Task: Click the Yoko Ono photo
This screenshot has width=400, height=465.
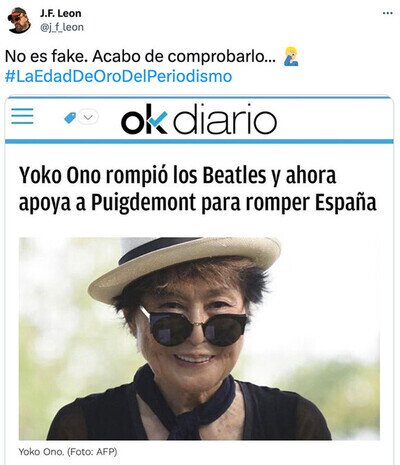Action: (199, 339)
